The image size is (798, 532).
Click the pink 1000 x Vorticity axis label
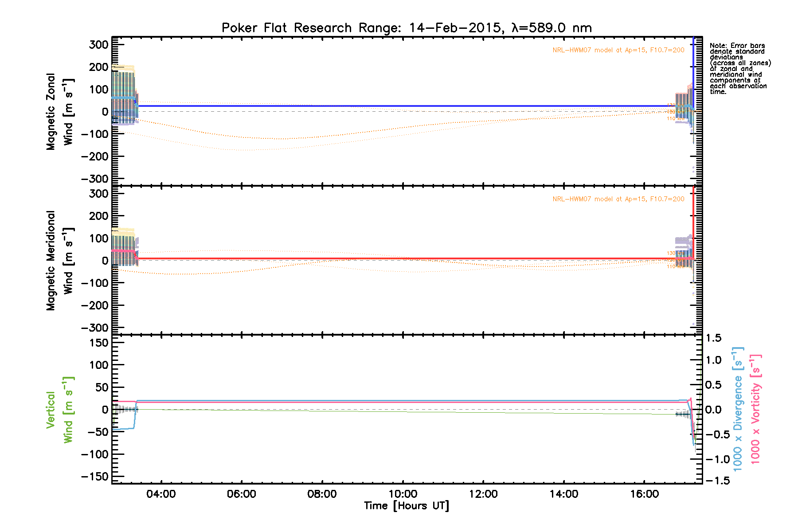pos(755,409)
